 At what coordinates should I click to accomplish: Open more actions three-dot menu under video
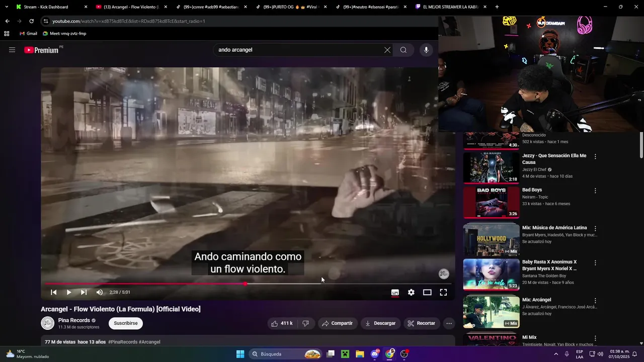click(449, 323)
